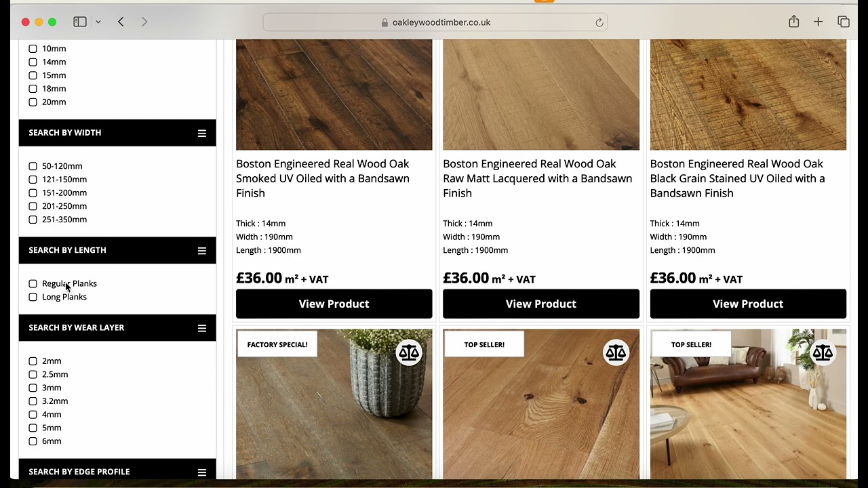Screen dimensions: 868x488
Task: Collapse the Search By Width menu icon
Action: [201, 133]
